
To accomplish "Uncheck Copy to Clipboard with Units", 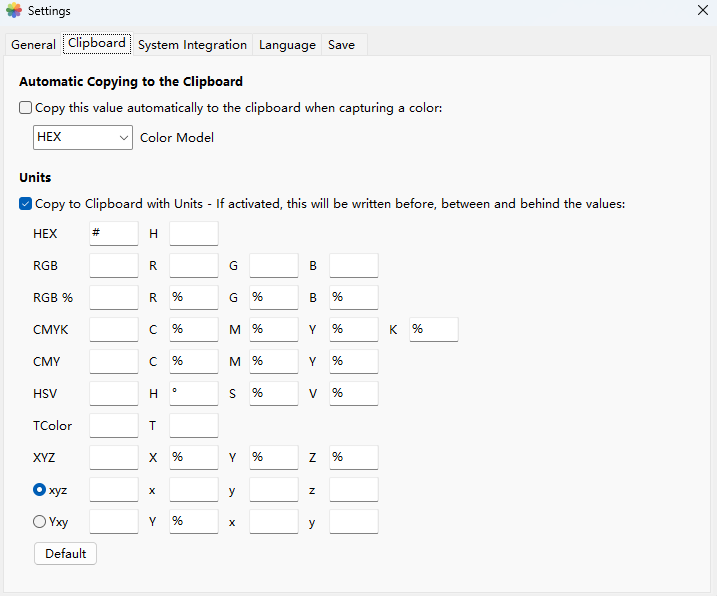I will coord(26,204).
